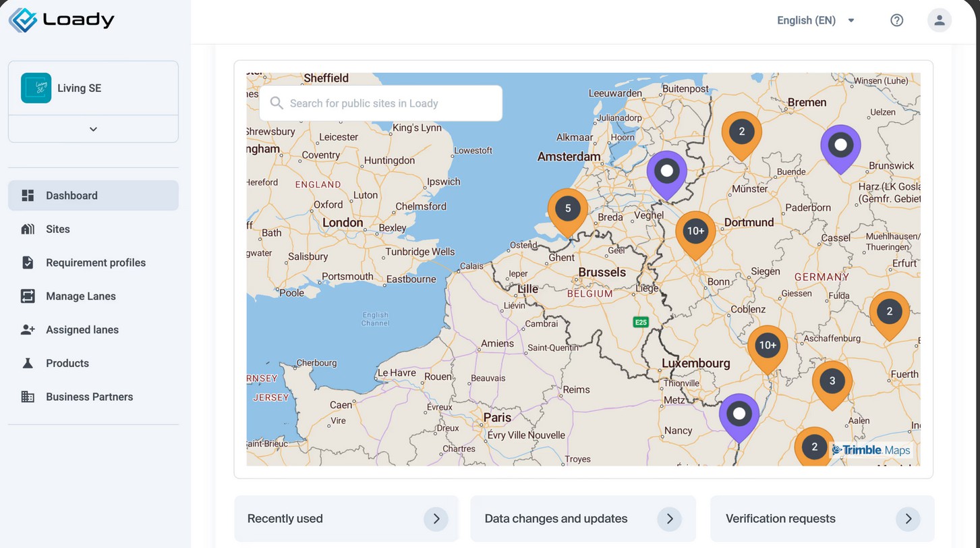The width and height of the screenshot is (980, 548).
Task: Open the Verification requests arrow
Action: [908, 519]
